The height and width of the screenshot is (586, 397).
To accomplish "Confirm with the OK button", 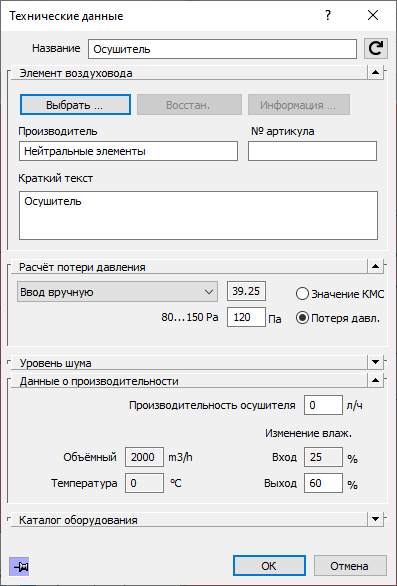I will coord(269,566).
